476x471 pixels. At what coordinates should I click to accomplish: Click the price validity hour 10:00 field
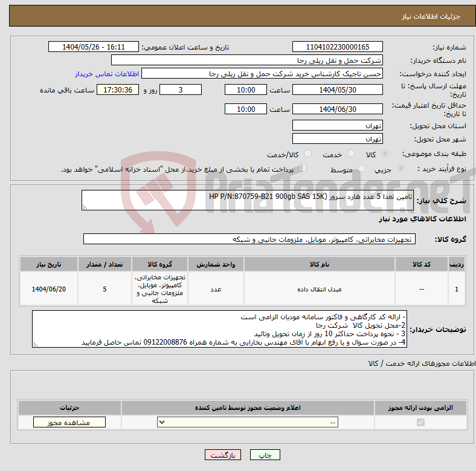(x=246, y=109)
